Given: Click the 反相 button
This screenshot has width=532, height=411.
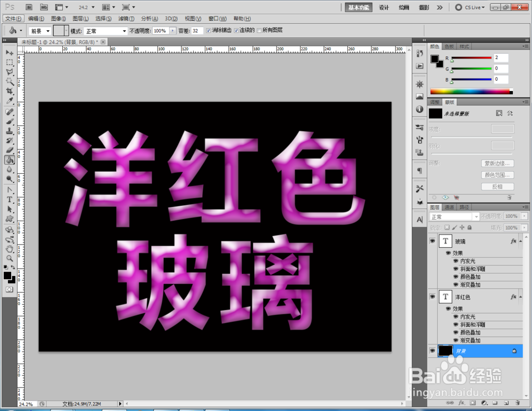Looking at the screenshot, I should pyautogui.click(x=497, y=187).
